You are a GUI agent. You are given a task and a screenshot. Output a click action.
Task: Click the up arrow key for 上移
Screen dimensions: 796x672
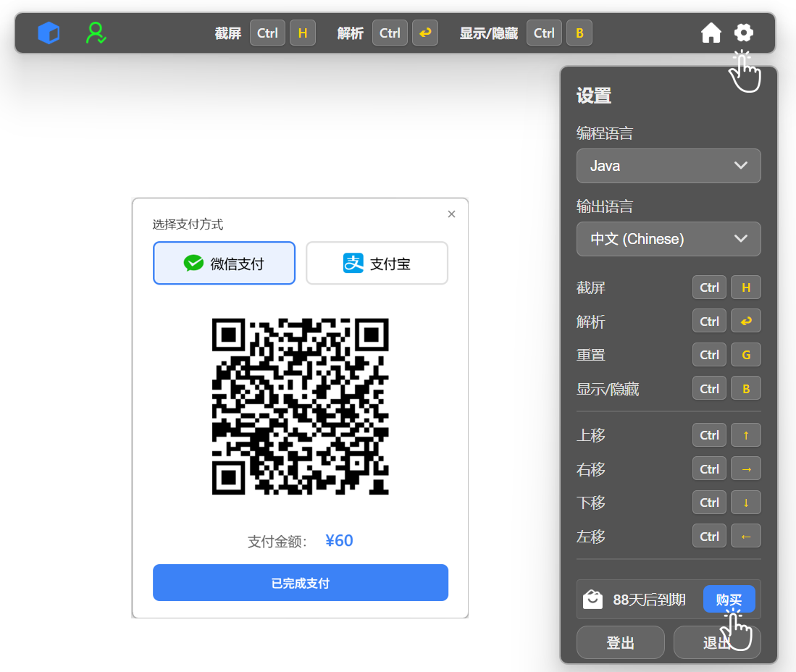(x=745, y=435)
